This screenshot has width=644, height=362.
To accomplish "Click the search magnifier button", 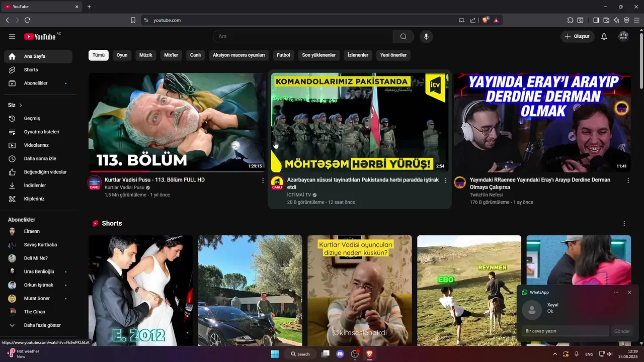I will [x=404, y=36].
